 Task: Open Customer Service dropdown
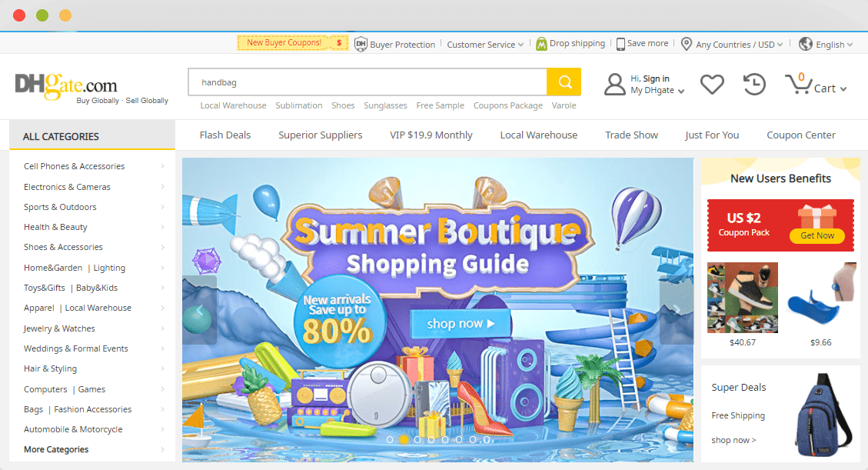pos(485,45)
